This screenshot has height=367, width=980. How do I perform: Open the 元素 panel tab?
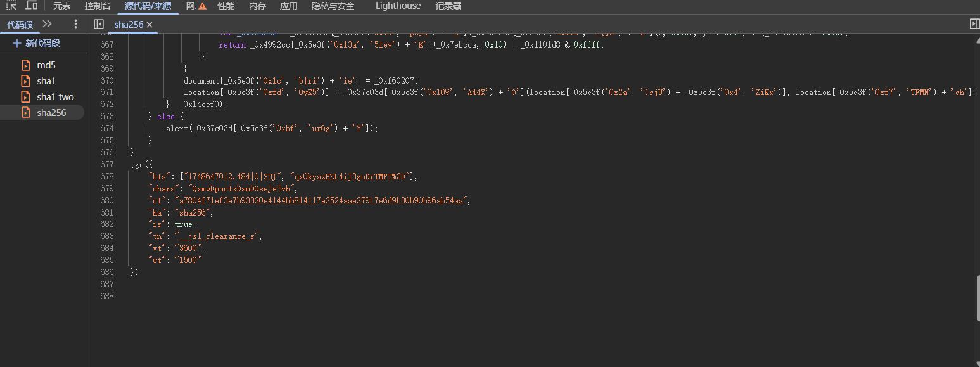pyautogui.click(x=62, y=6)
